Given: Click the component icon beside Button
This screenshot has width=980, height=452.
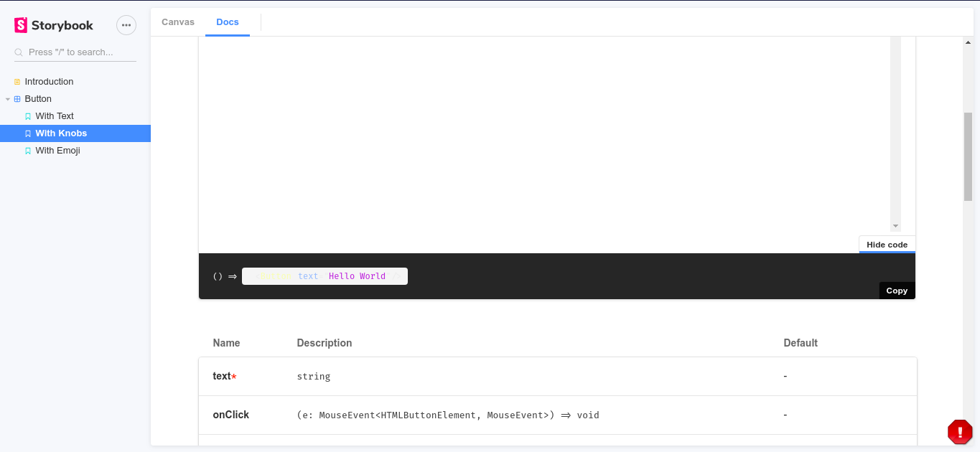Looking at the screenshot, I should click(16, 98).
